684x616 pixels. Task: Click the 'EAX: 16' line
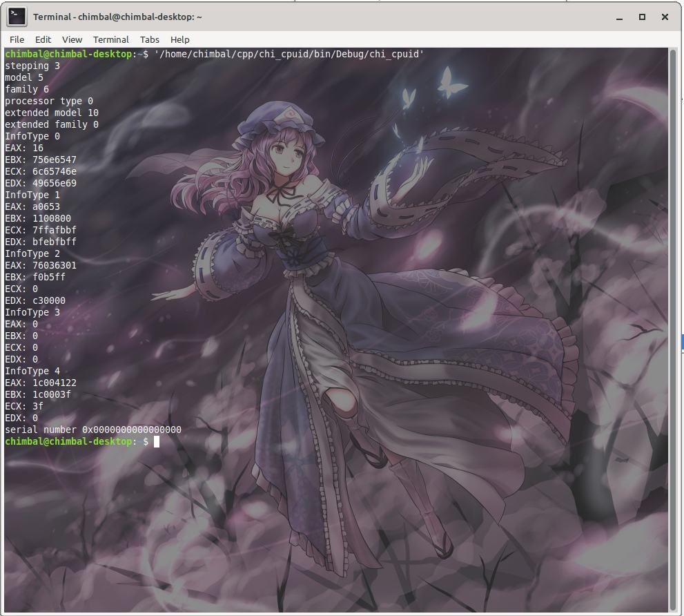click(x=24, y=148)
